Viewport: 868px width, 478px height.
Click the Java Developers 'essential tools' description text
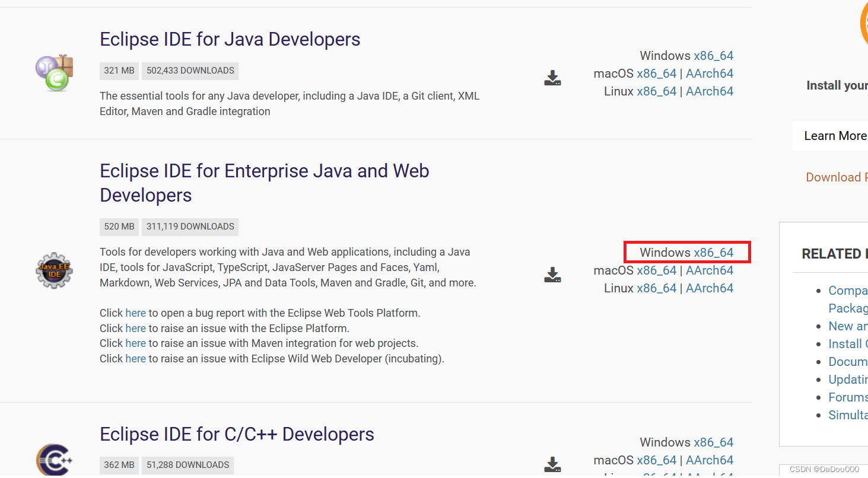click(290, 104)
